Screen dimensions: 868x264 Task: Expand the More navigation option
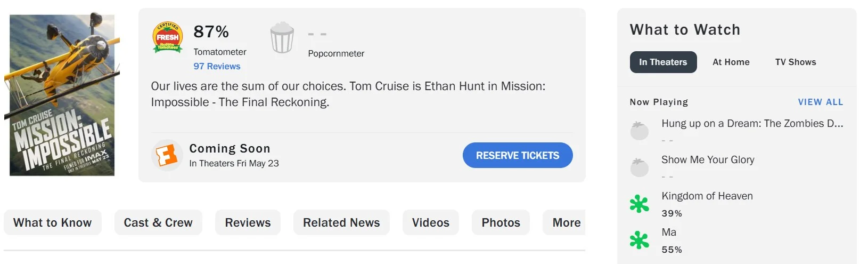point(564,222)
